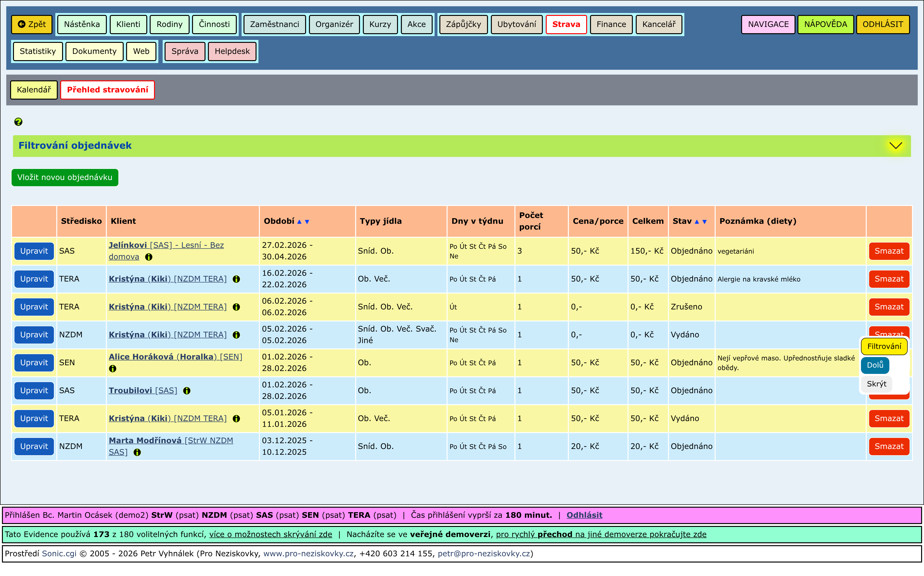Click info icon under Alice Horáková
Viewport: 924px width, 576px height.
(113, 369)
